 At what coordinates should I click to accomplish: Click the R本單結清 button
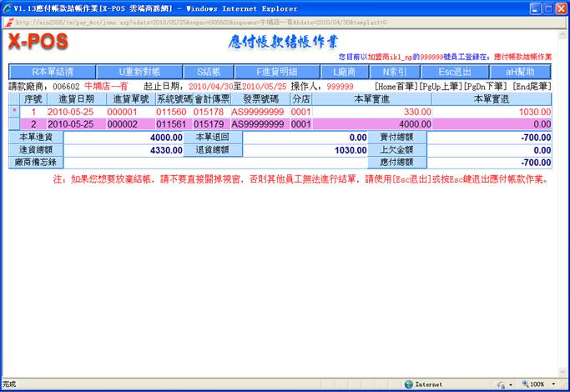[53, 72]
